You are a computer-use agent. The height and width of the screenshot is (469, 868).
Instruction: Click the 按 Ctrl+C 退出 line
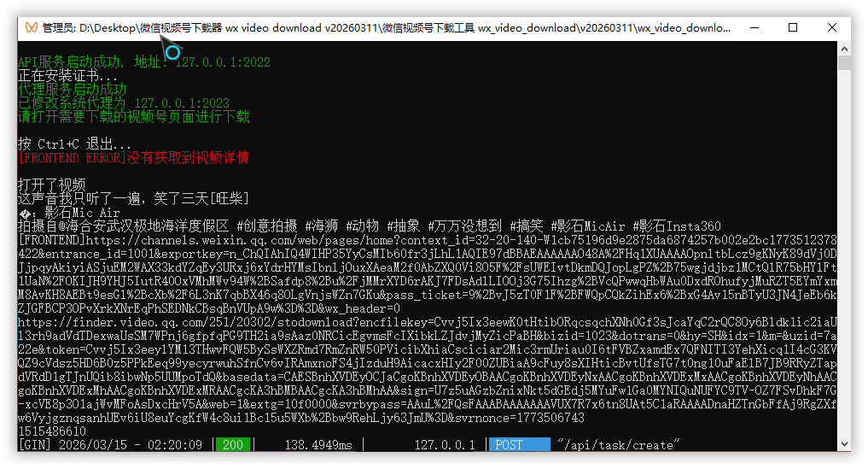74,144
